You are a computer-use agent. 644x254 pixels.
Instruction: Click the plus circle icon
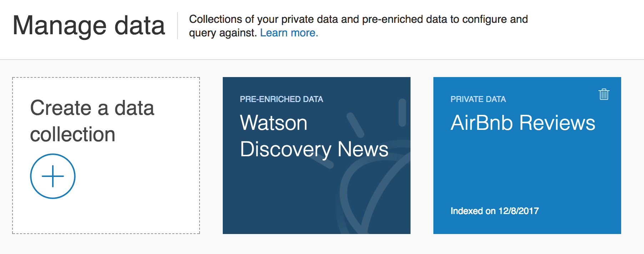[x=53, y=176]
